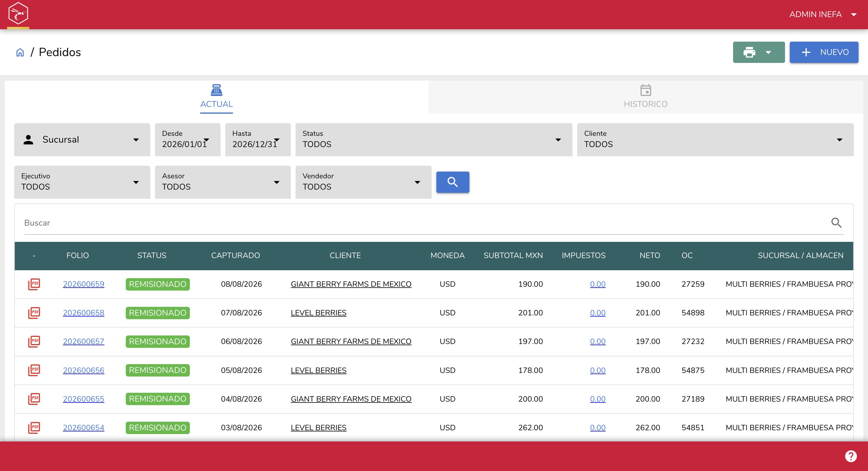
Task: Click the printer icon button
Action: [x=749, y=52]
